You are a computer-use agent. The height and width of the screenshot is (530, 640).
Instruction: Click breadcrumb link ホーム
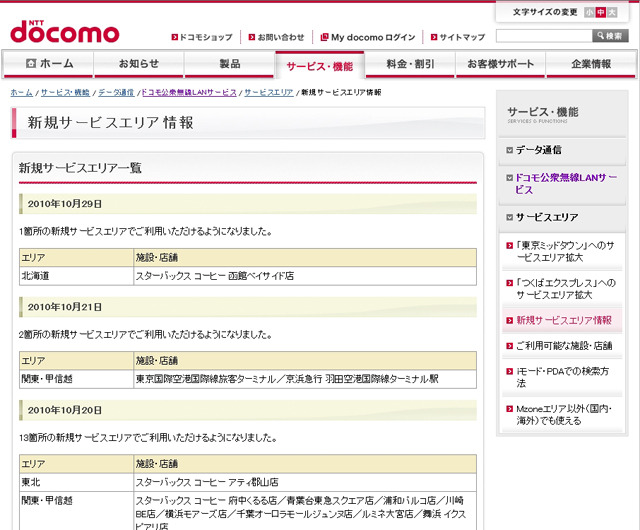(x=22, y=93)
